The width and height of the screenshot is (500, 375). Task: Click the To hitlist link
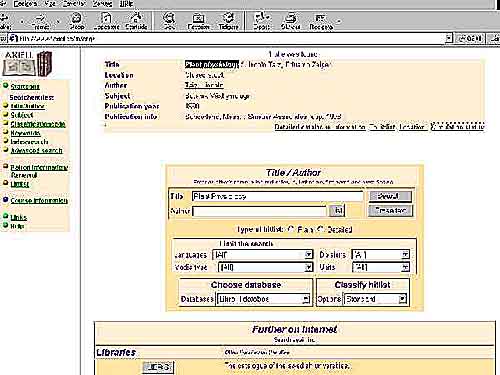tap(382, 127)
